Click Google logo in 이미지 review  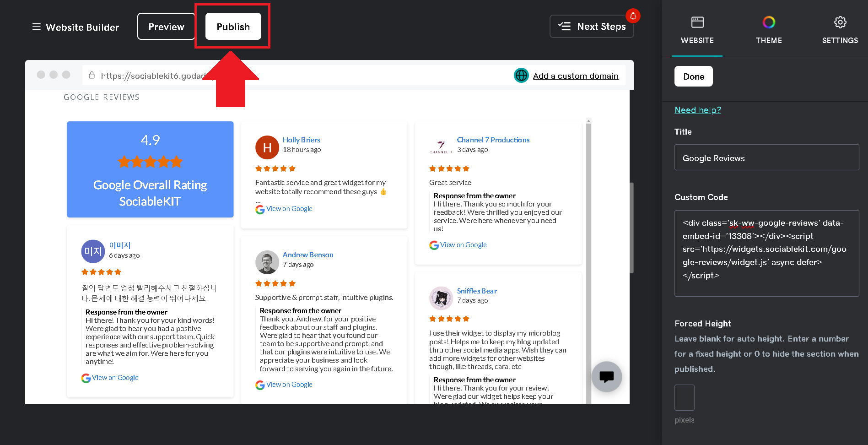[x=86, y=378]
